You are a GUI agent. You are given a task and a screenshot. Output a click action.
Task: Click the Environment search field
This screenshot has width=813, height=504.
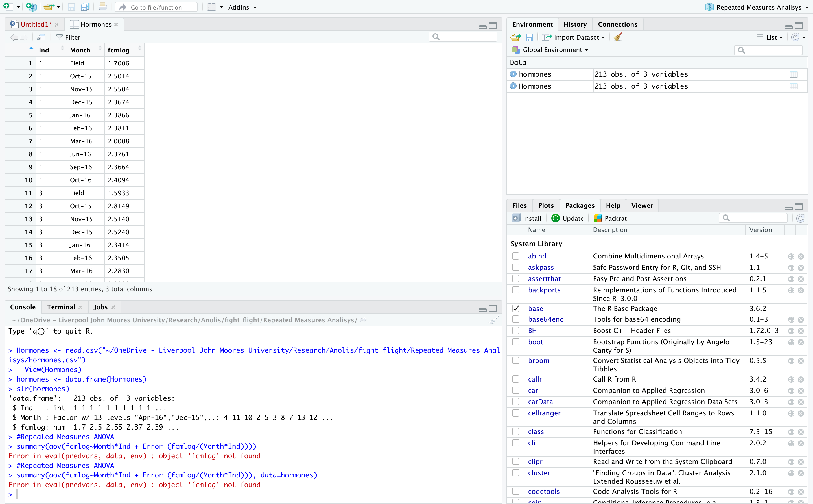768,50
